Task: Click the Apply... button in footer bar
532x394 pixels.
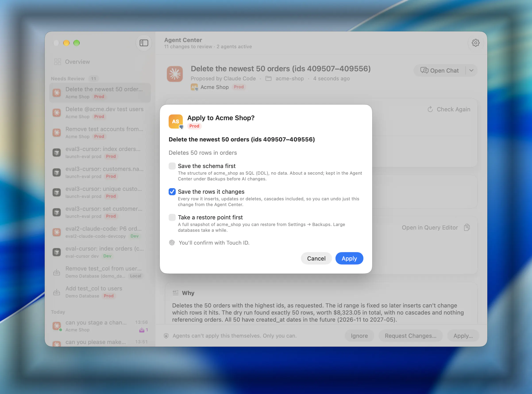Action: (x=463, y=336)
